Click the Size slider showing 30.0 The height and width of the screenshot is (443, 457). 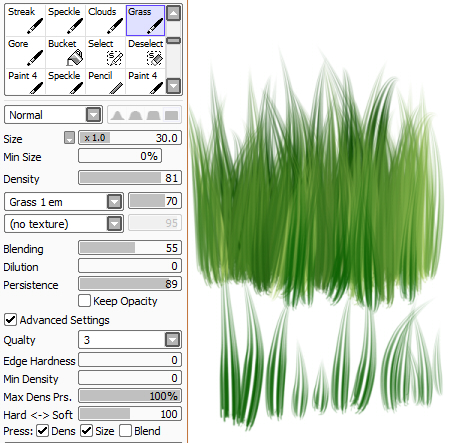(x=130, y=138)
